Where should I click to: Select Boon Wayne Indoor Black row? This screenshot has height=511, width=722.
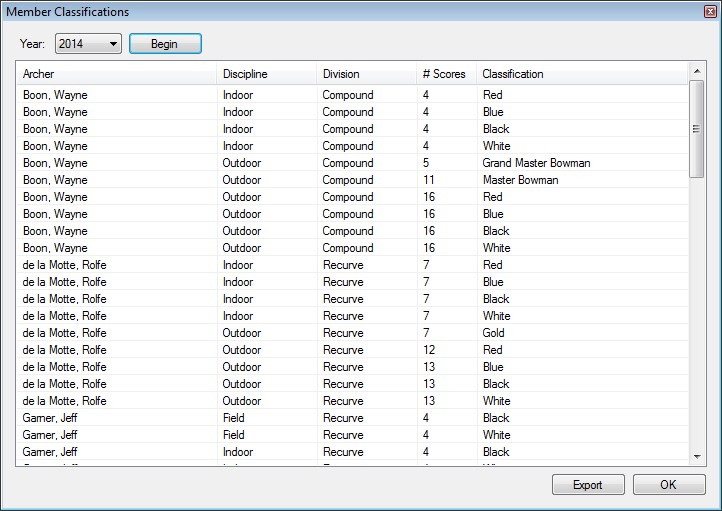click(x=353, y=129)
